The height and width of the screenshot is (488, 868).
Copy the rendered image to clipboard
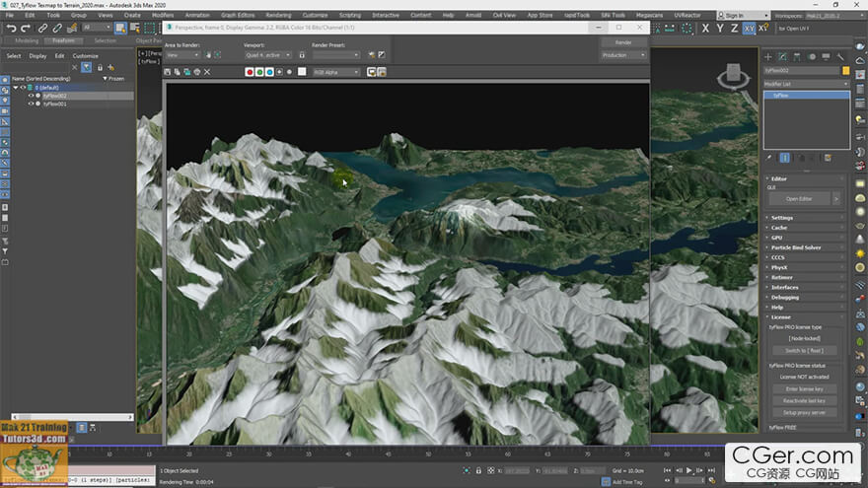pos(178,72)
